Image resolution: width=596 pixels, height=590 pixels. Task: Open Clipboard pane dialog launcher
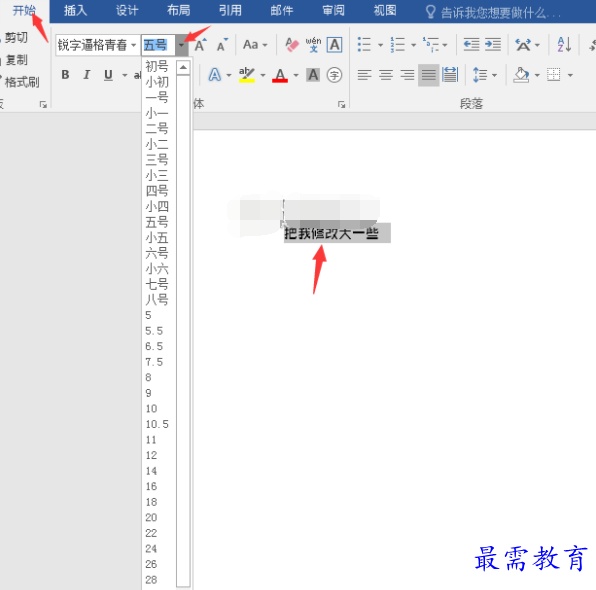(x=43, y=105)
